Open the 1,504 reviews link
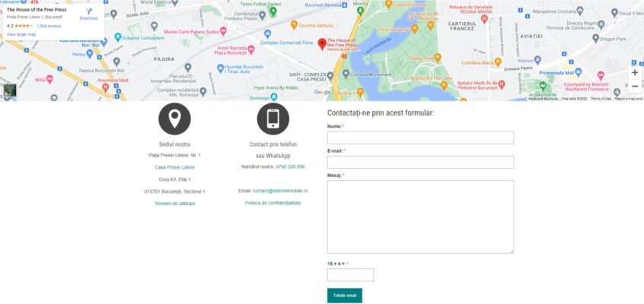This screenshot has height=304, width=644. pos(49,26)
